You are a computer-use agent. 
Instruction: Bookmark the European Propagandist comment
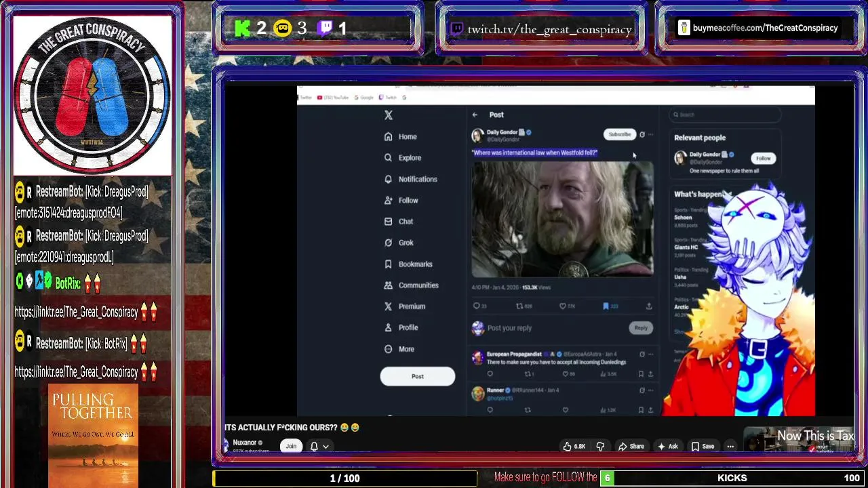tap(640, 373)
